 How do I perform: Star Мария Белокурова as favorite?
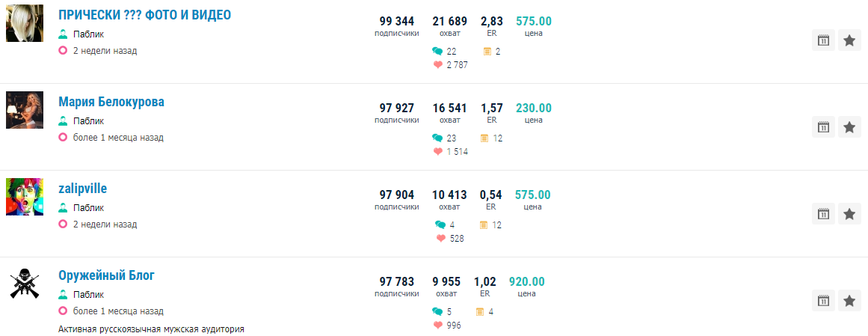pos(849,127)
